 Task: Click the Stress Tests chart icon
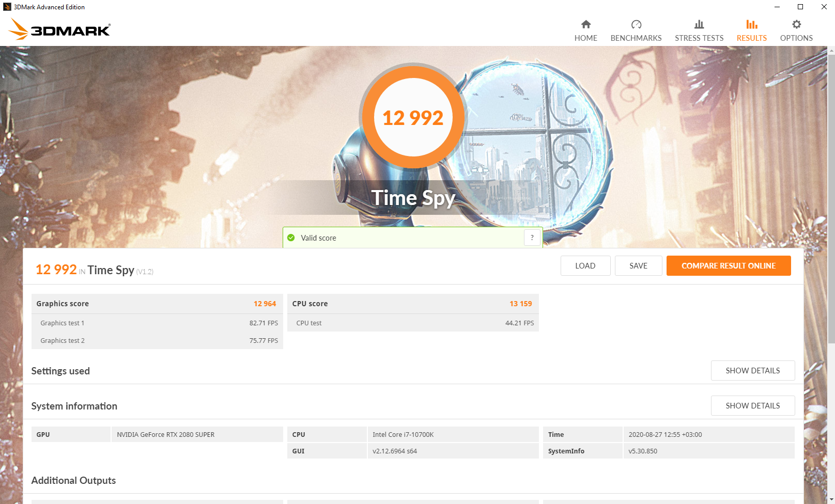pos(699,24)
